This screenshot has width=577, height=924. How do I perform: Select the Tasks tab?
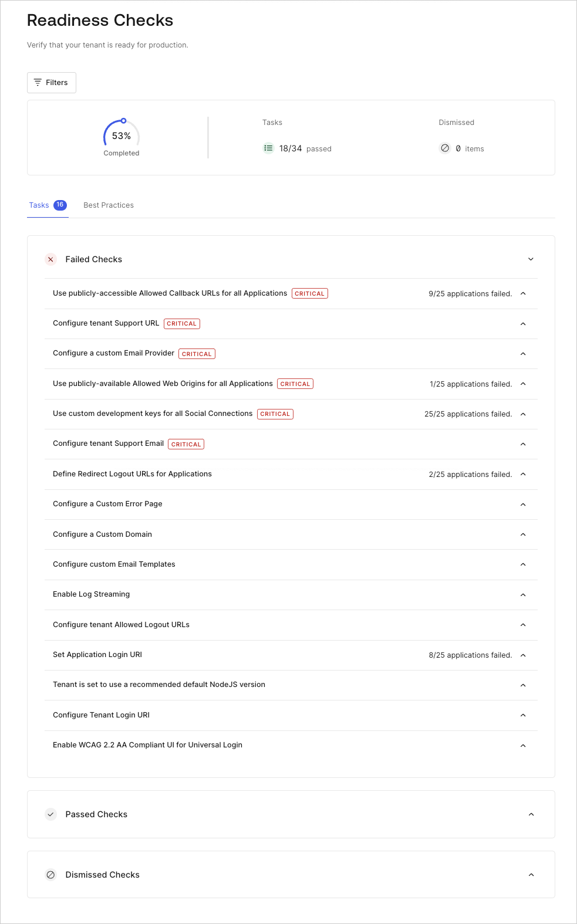39,205
